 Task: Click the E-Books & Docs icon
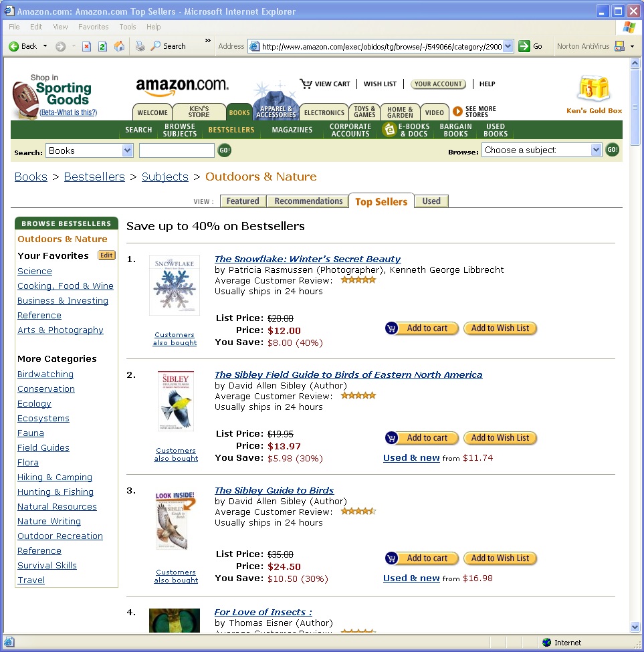[390, 130]
